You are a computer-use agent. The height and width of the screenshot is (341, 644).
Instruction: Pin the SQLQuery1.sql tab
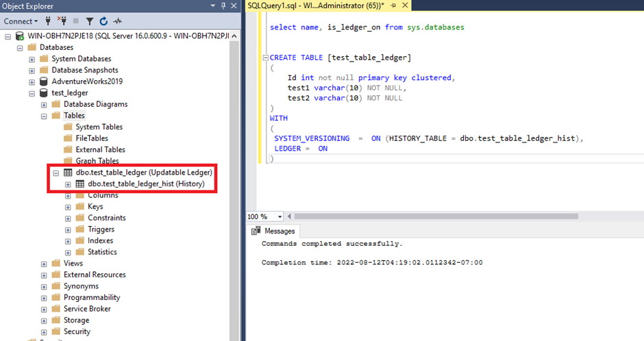pyautogui.click(x=393, y=5)
